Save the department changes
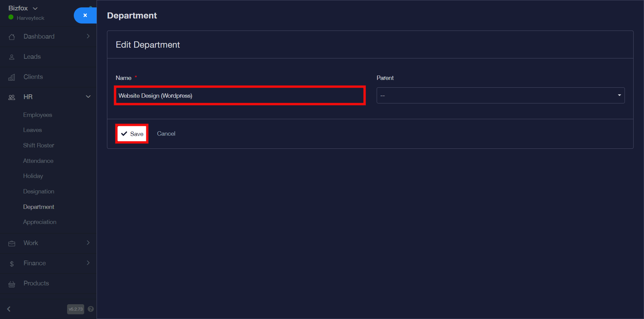 point(132,134)
